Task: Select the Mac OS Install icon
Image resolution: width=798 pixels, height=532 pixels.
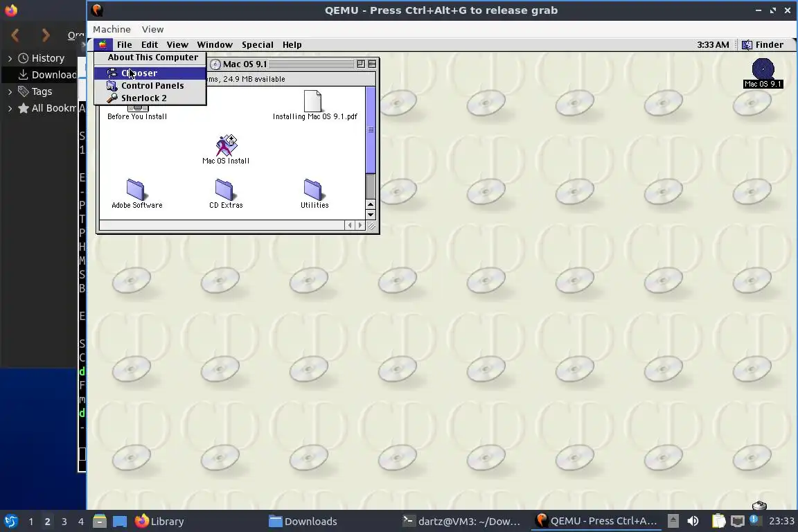Action: (226, 145)
